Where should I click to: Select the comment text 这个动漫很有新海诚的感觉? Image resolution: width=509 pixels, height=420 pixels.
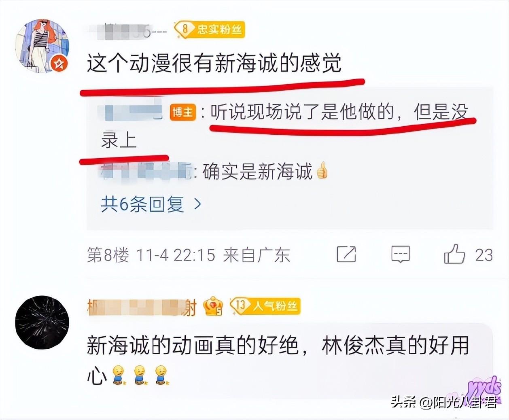(214, 64)
